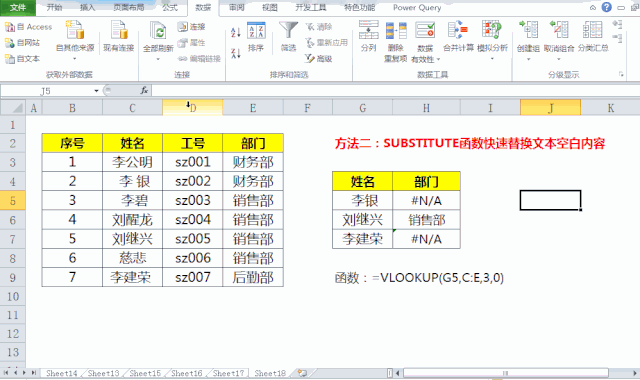Open Excel help question mark icon
Image resolution: width=640 pixels, height=380 pixels.
click(x=607, y=7)
